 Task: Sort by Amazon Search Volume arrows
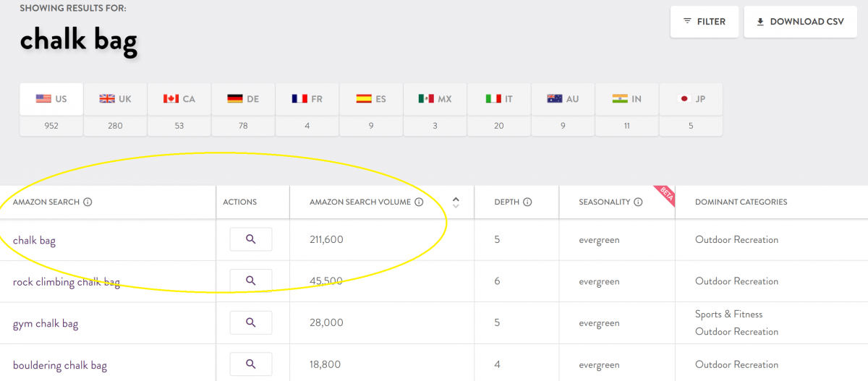(456, 202)
